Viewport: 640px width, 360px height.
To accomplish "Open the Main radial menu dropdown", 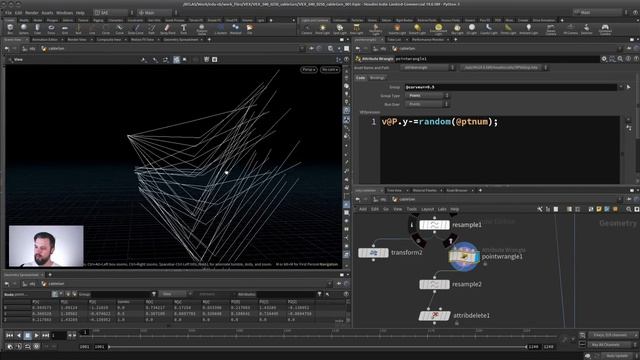I will [x=158, y=13].
